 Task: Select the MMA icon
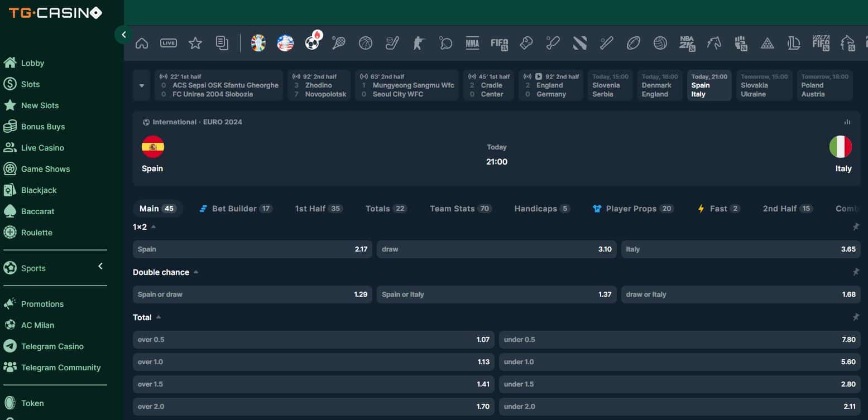[472, 43]
